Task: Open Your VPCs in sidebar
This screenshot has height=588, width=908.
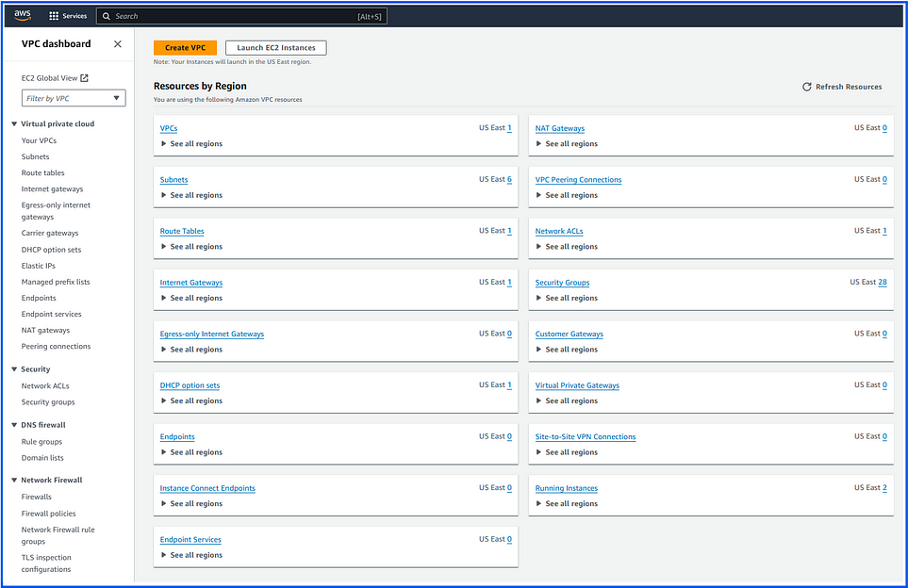Action: (x=39, y=140)
